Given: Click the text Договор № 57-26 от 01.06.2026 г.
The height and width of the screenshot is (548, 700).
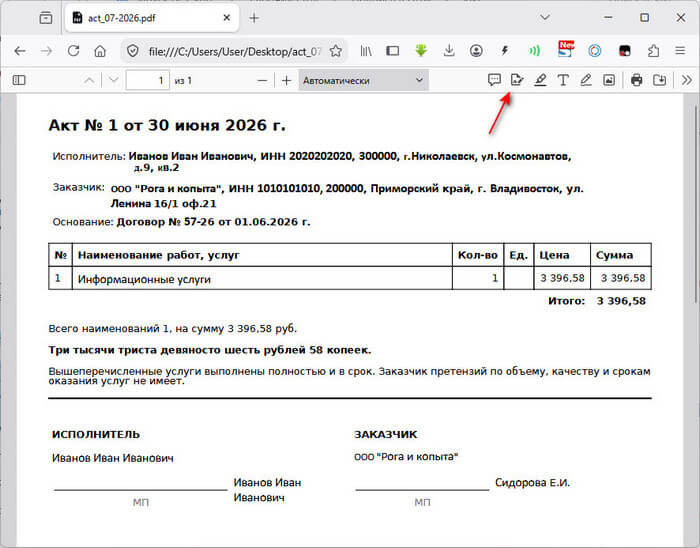Looking at the screenshot, I should [x=213, y=222].
